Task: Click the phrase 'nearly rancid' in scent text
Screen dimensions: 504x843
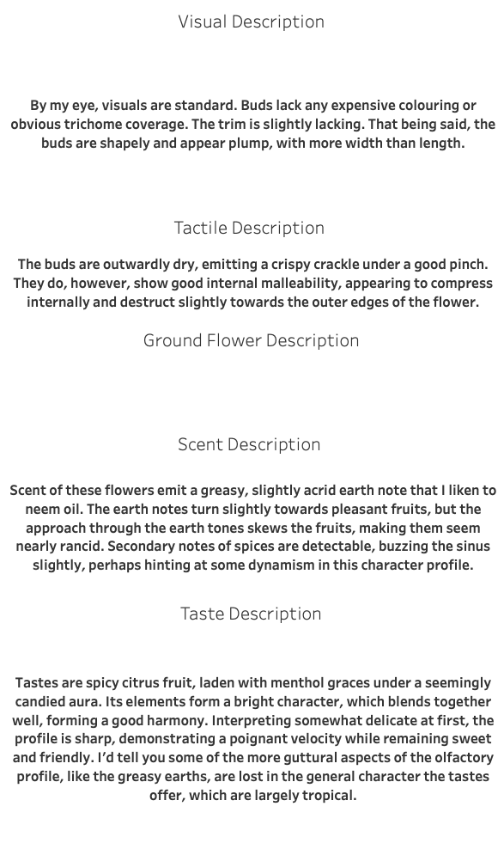Action: 59,547
